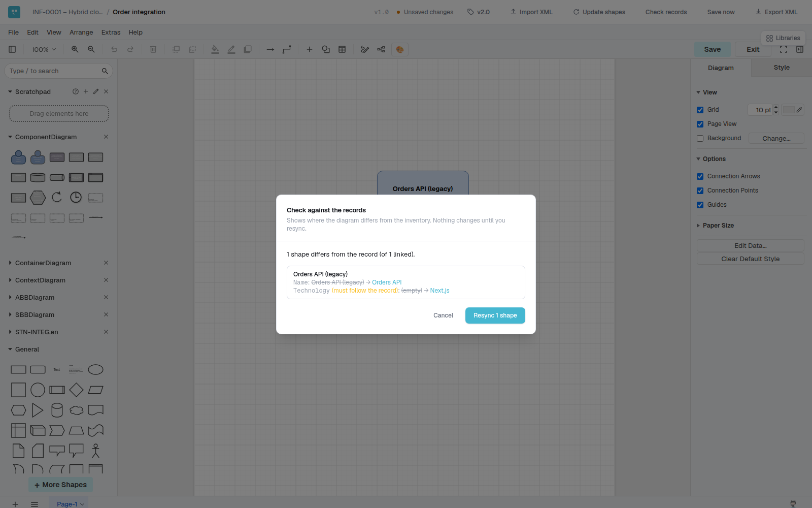Click the More Shapes button
This screenshot has width=812, height=508.
tap(60, 485)
